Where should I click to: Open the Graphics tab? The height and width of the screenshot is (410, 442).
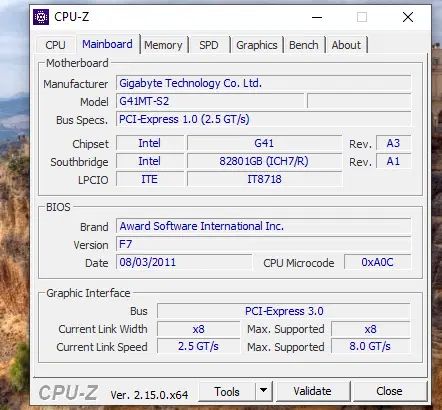tap(257, 45)
